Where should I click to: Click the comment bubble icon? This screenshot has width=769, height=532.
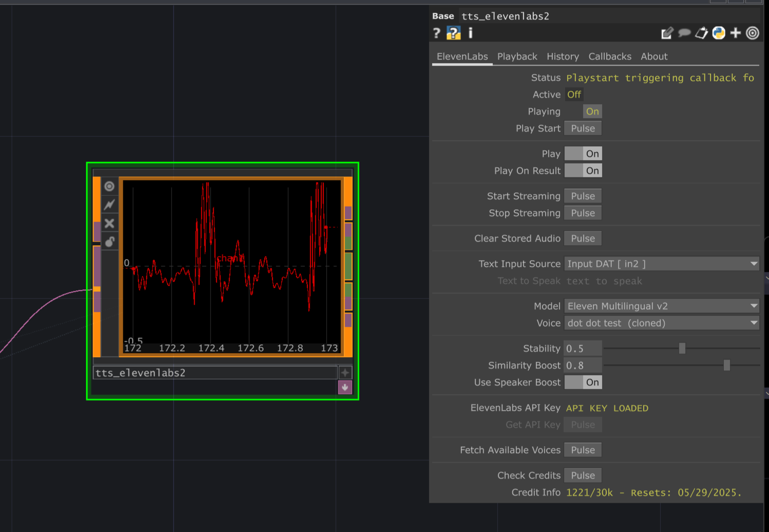point(685,33)
